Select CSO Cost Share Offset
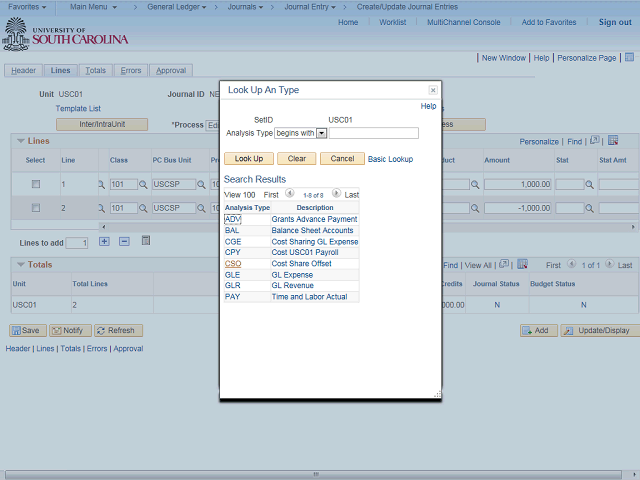Screen dimensions: 640x480 [233, 264]
